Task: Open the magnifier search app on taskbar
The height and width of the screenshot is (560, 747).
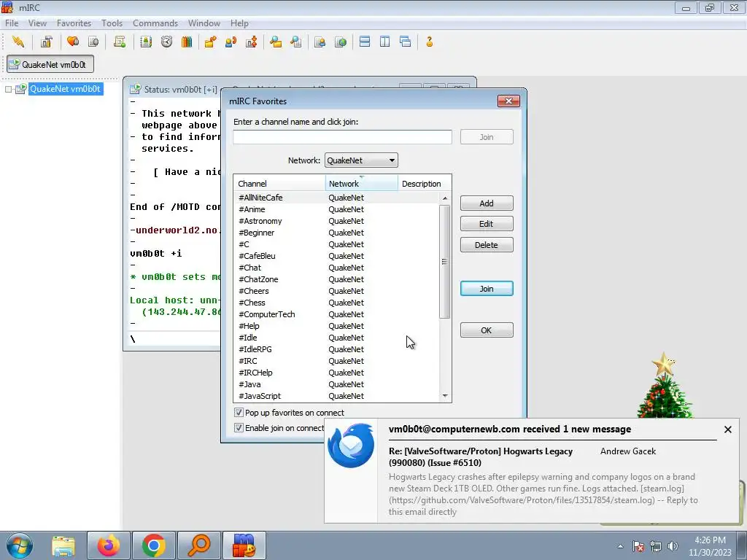Action: [x=198, y=545]
